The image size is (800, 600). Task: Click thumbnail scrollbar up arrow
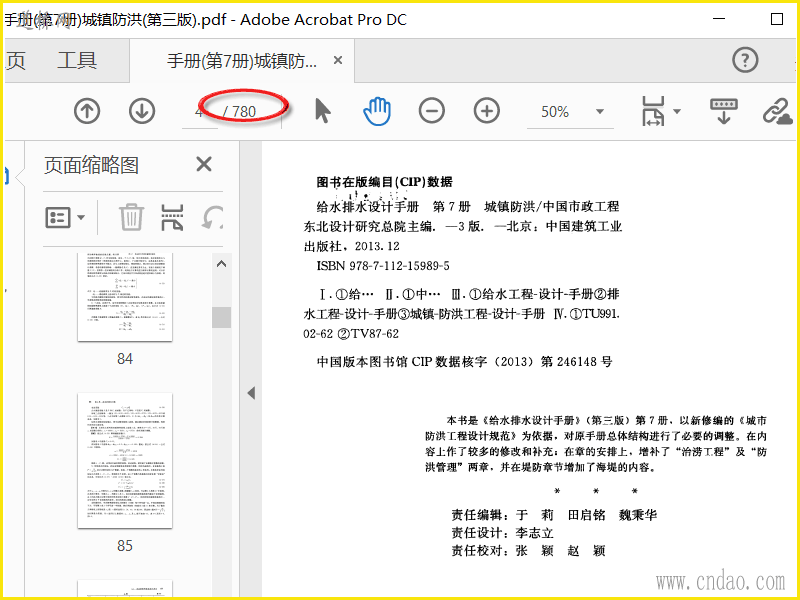click(221, 264)
